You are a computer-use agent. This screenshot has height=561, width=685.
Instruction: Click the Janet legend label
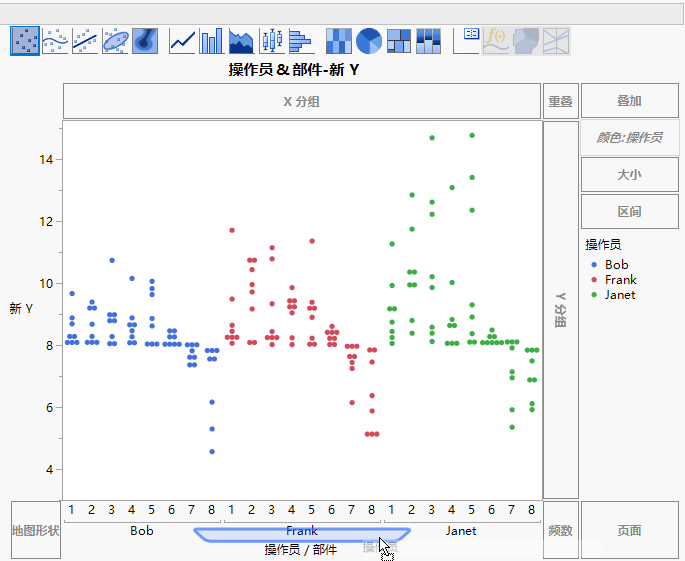tap(620, 295)
